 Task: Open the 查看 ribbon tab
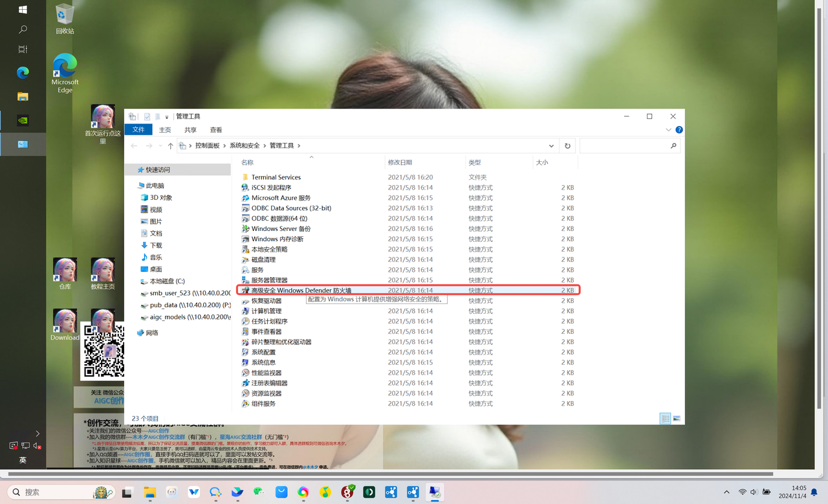(216, 130)
